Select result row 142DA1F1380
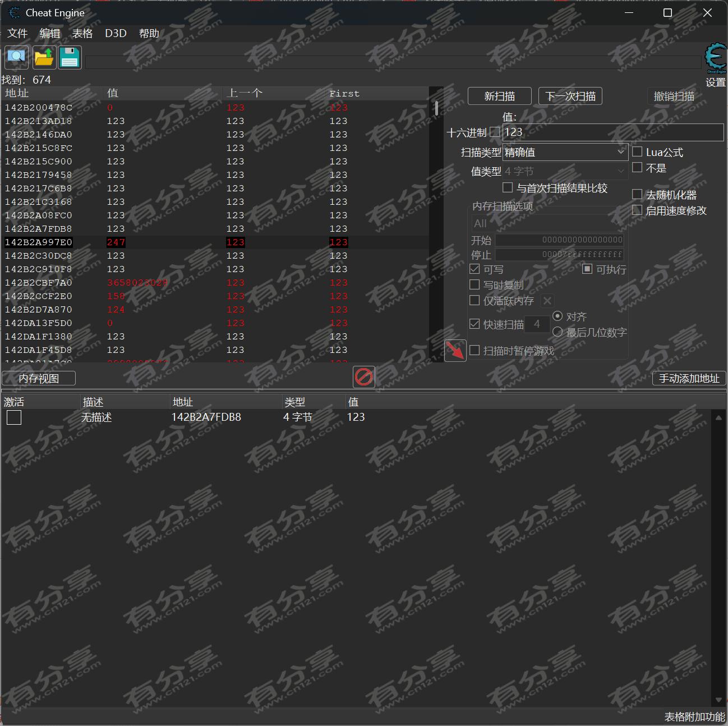 point(215,337)
